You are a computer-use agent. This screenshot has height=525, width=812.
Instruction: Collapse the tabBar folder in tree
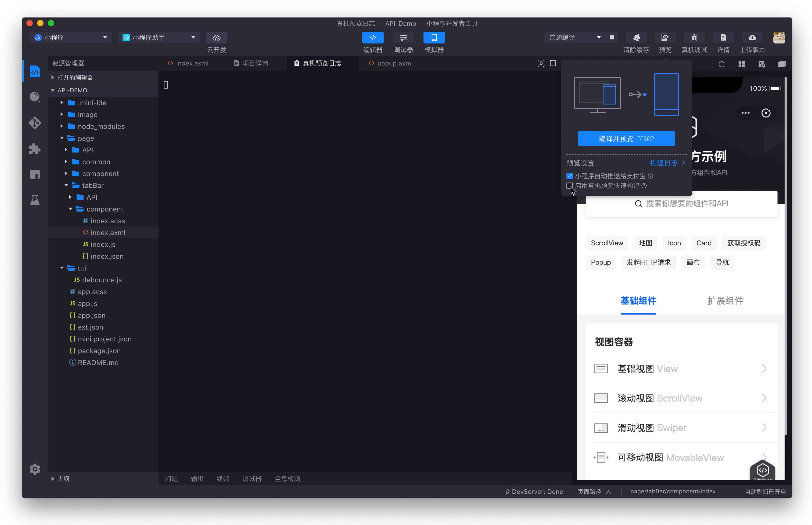67,185
